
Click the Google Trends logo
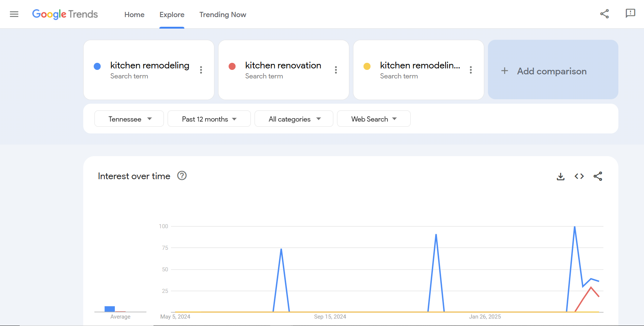(65, 14)
